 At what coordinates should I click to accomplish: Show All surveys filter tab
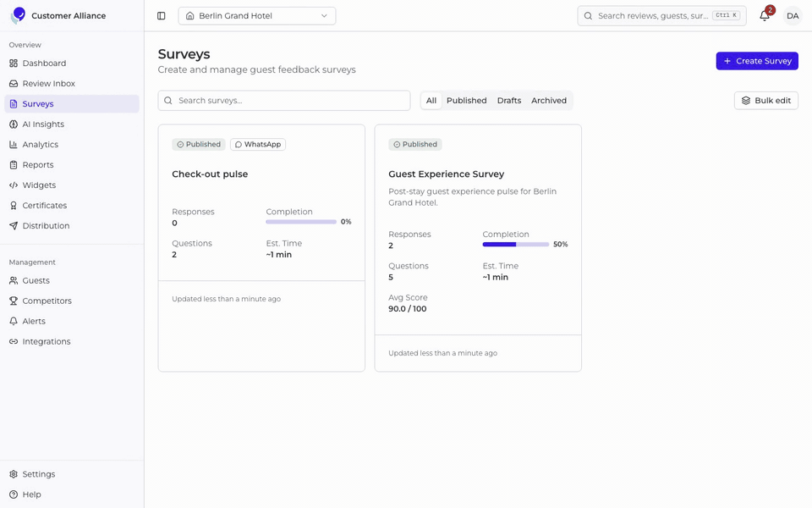coord(431,101)
